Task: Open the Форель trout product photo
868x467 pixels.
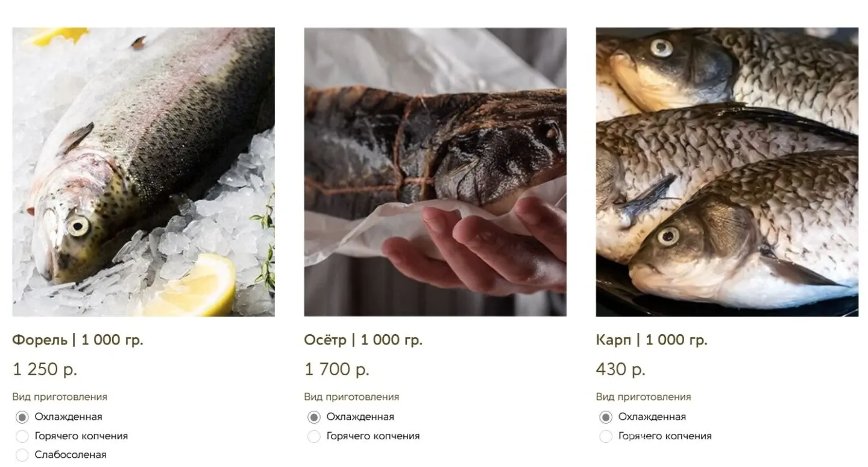Action: tap(143, 172)
